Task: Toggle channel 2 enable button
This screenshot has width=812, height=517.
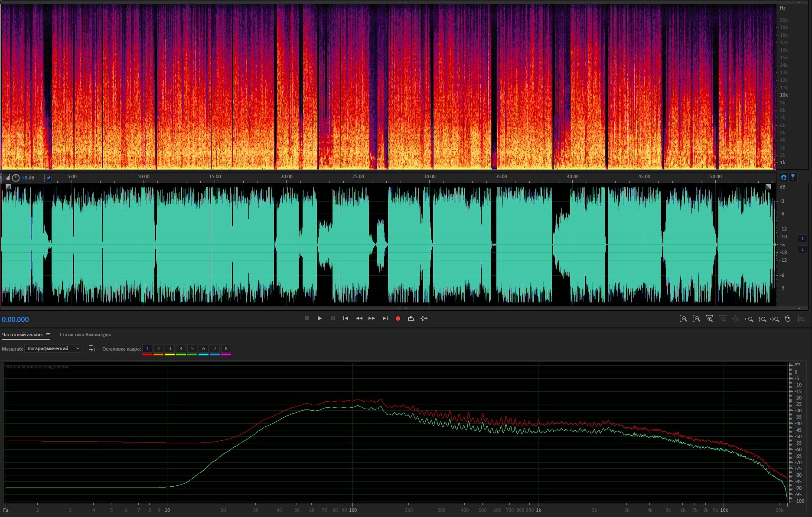Action: click(802, 249)
